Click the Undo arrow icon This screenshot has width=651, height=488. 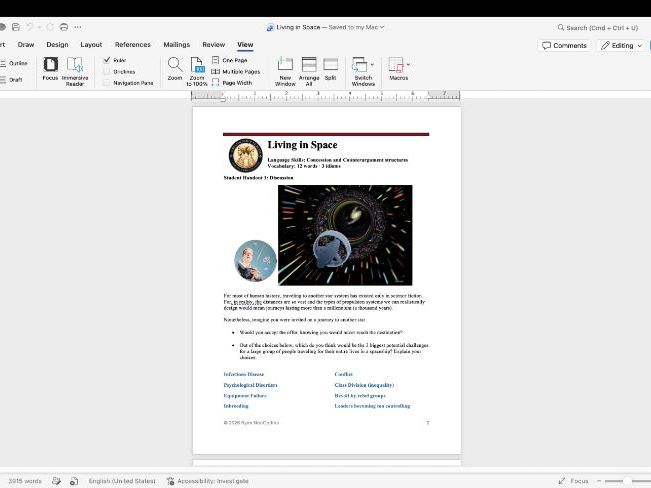pyautogui.click(x=30, y=27)
